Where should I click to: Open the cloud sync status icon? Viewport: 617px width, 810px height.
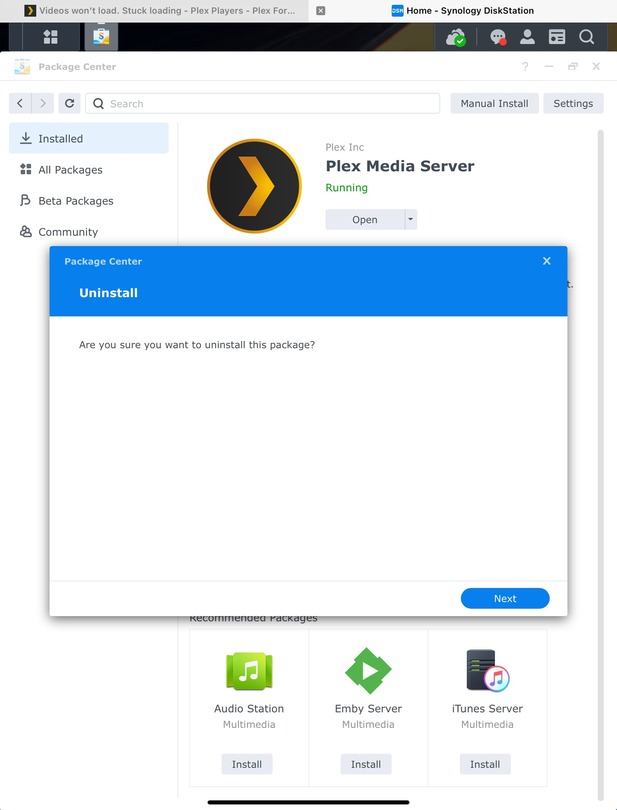(x=455, y=37)
